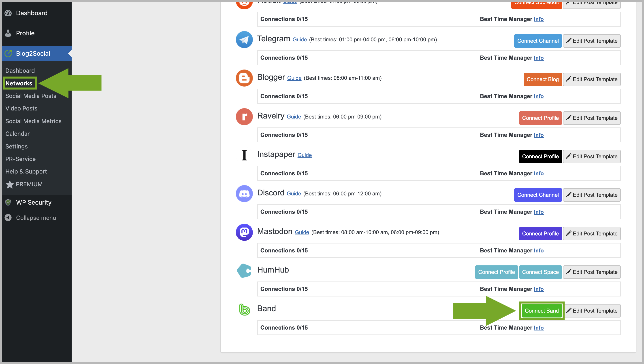Viewport: 644px width, 364px height.
Task: Click the Instapaper logo icon
Action: tap(244, 155)
